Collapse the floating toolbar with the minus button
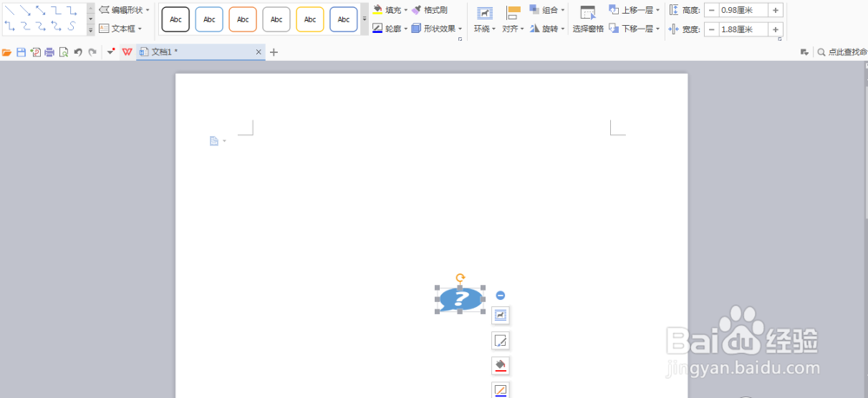Screen dimensions: 868x398 click(501, 296)
